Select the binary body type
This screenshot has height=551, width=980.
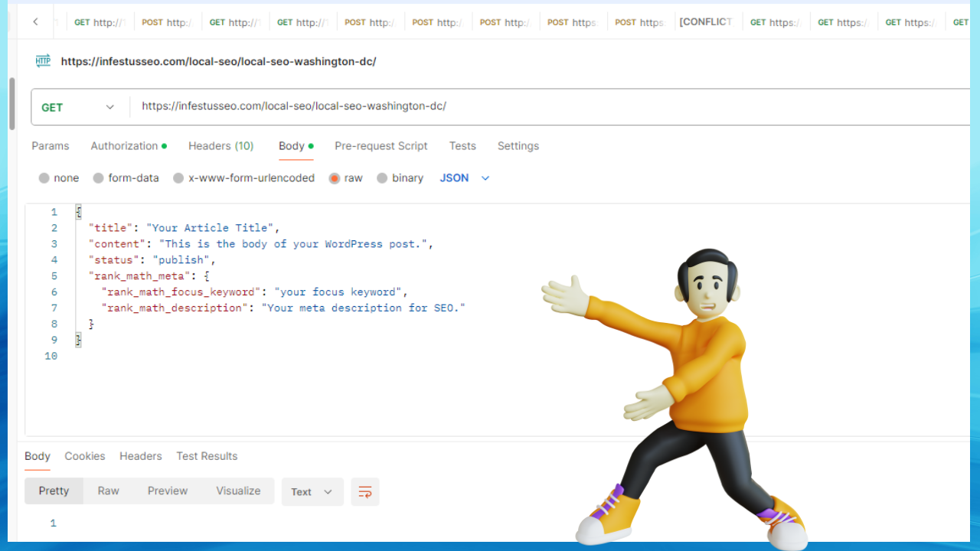pyautogui.click(x=400, y=178)
